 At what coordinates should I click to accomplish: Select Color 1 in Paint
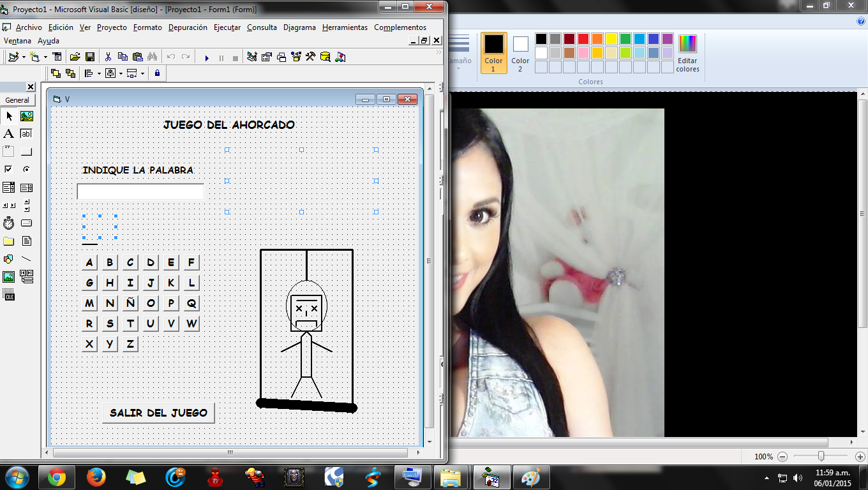[x=493, y=52]
